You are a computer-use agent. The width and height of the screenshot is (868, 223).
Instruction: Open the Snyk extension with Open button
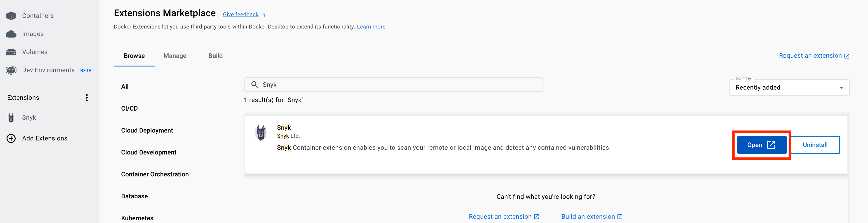762,145
